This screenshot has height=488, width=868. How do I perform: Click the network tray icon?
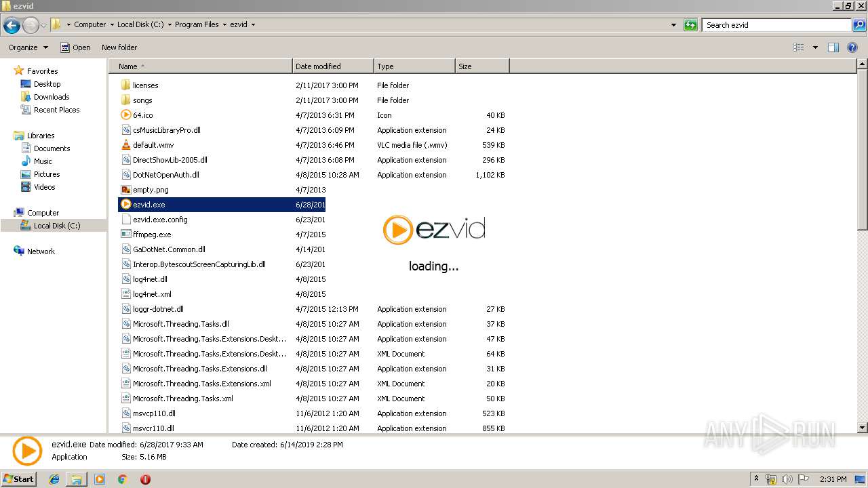pos(771,479)
